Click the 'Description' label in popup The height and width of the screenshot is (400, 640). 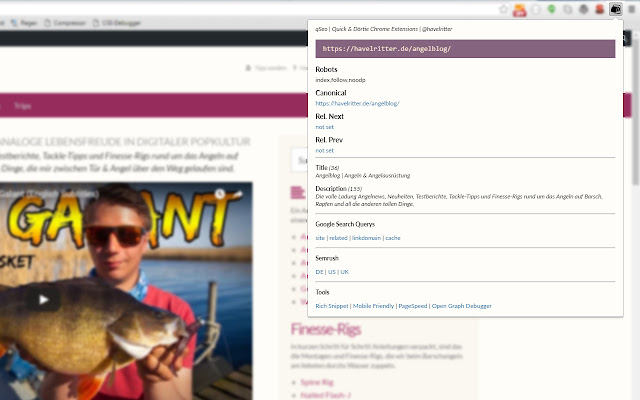pyautogui.click(x=331, y=189)
